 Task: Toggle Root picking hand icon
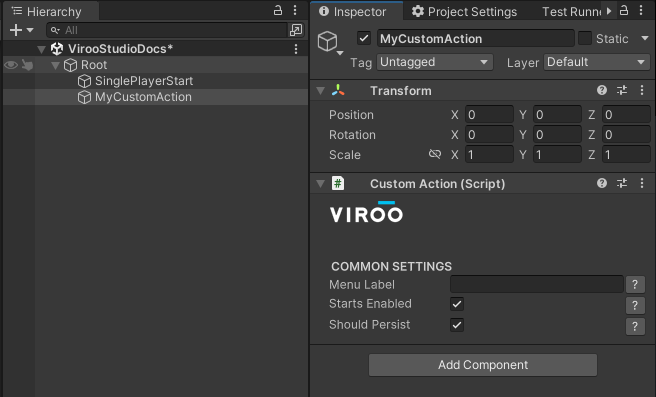click(x=28, y=65)
